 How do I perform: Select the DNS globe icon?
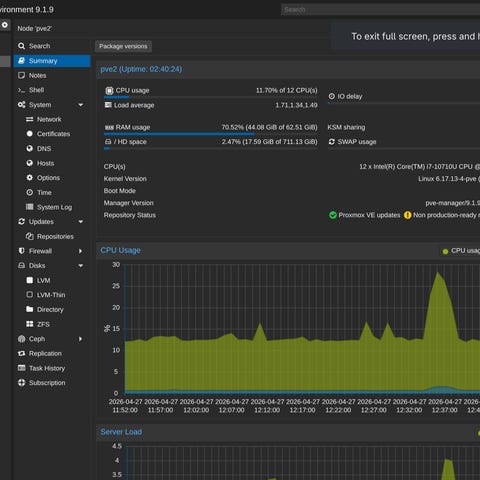(x=30, y=148)
